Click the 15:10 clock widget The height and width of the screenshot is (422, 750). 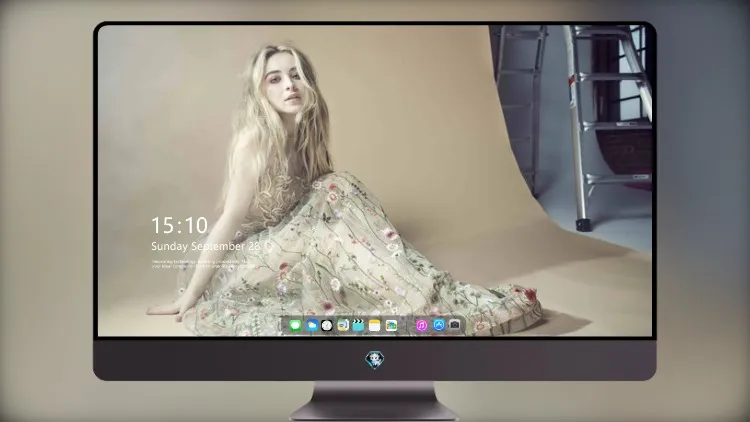coord(180,225)
